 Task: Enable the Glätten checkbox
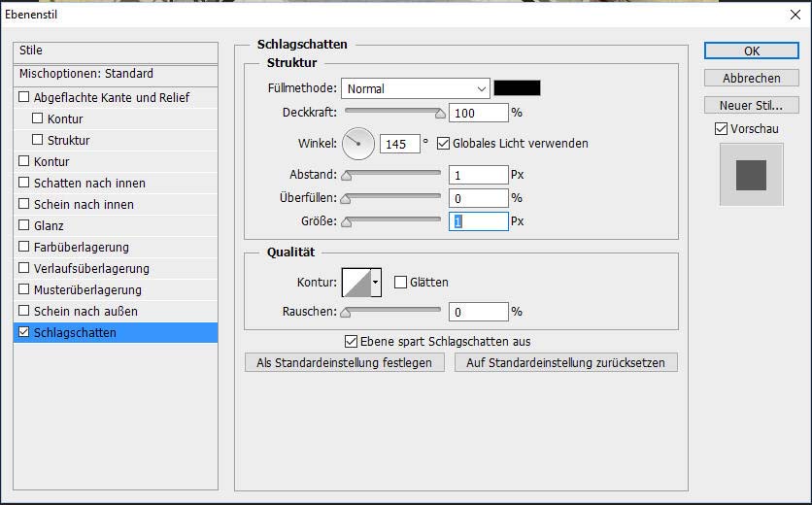coord(400,283)
